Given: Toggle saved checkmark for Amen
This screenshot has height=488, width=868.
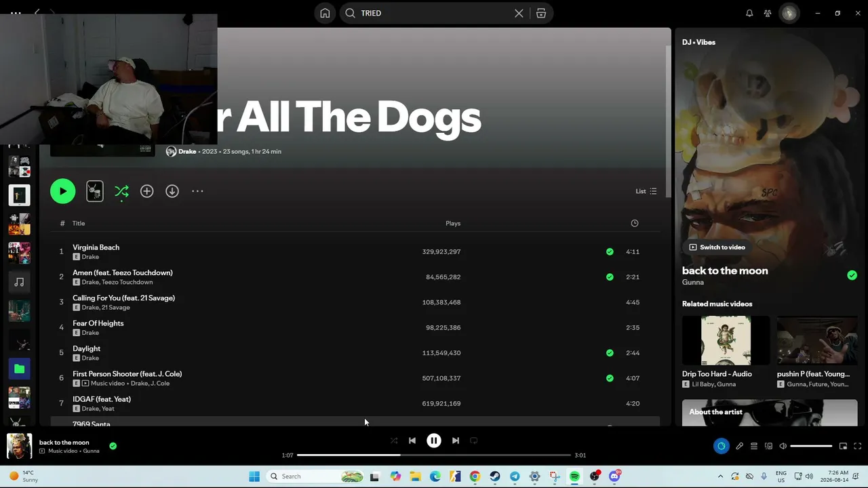Looking at the screenshot, I should pos(610,277).
